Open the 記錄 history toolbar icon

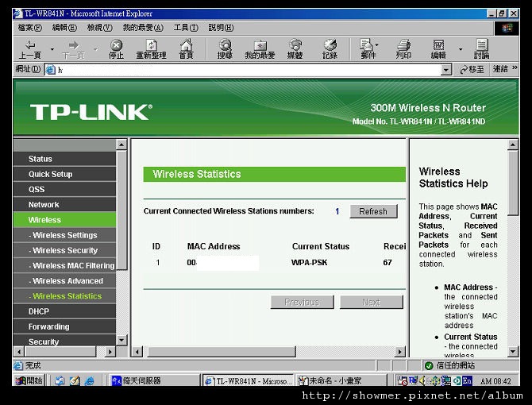click(330, 49)
